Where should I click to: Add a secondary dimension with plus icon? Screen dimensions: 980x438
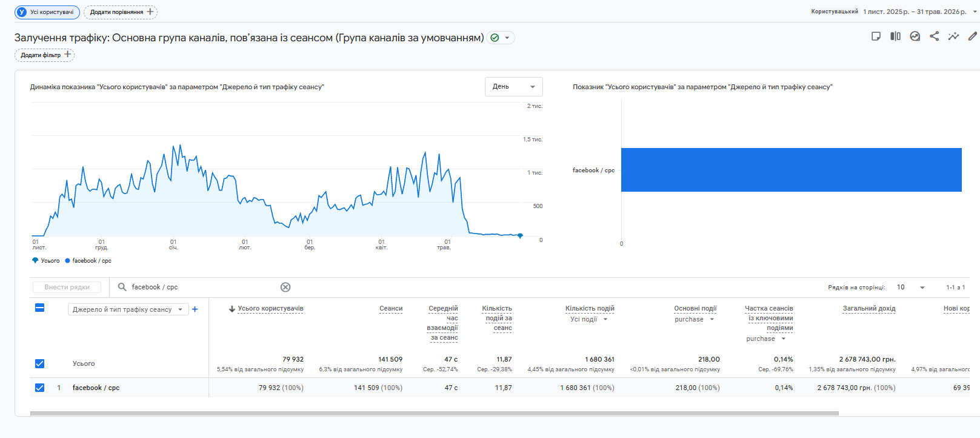tap(195, 309)
